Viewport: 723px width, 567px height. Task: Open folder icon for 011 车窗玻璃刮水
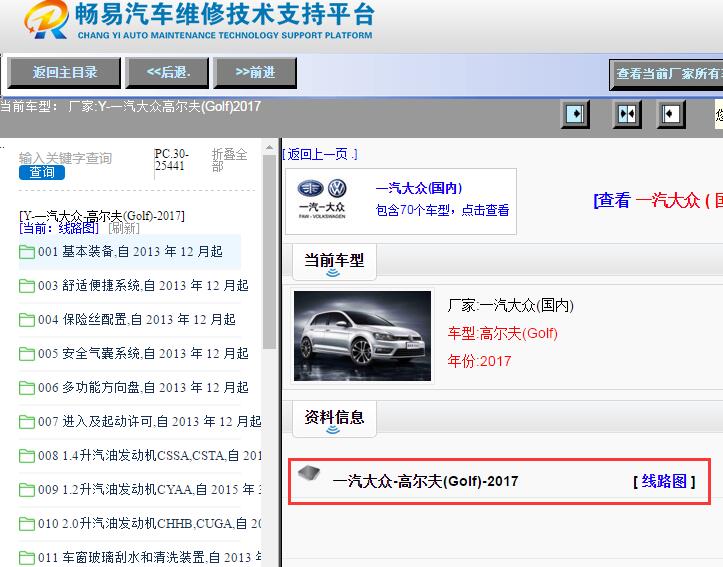tap(27, 558)
